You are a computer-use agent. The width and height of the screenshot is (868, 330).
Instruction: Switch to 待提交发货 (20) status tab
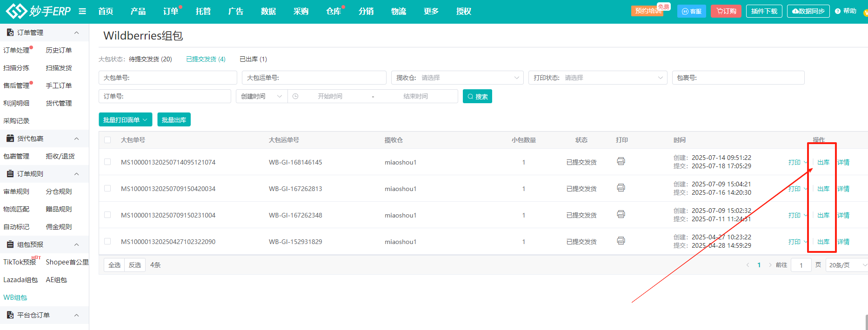(150, 59)
